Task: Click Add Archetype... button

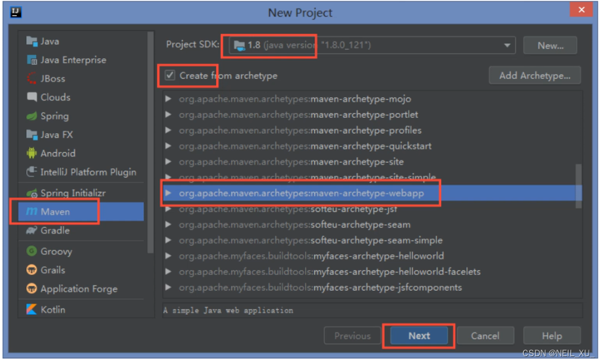Action: pyautogui.click(x=535, y=75)
